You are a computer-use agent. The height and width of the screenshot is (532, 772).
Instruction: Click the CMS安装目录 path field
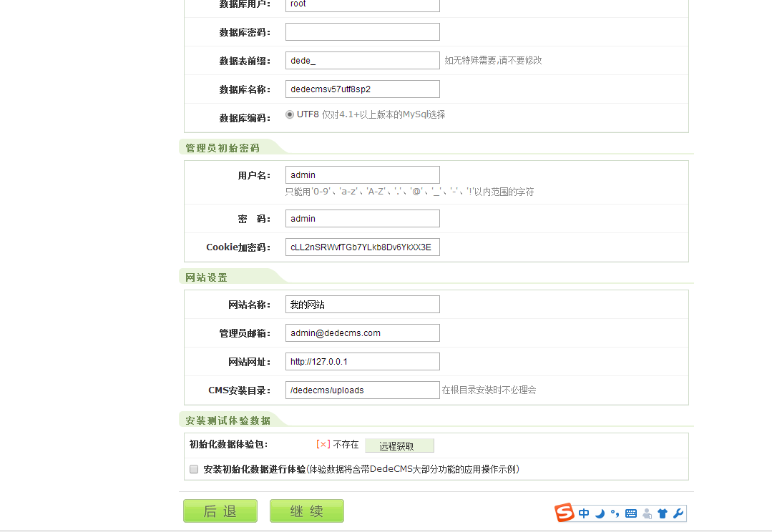point(362,390)
